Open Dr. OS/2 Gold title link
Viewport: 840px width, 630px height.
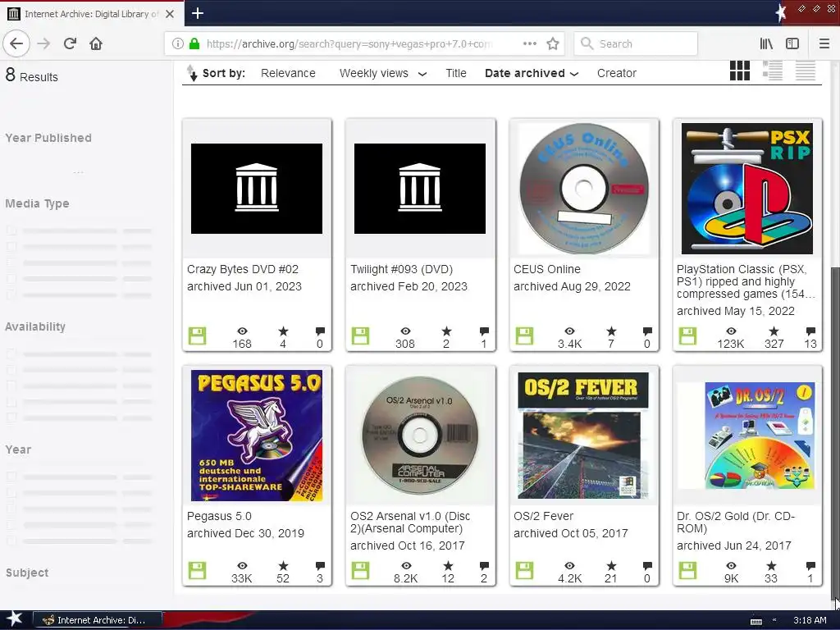point(736,523)
